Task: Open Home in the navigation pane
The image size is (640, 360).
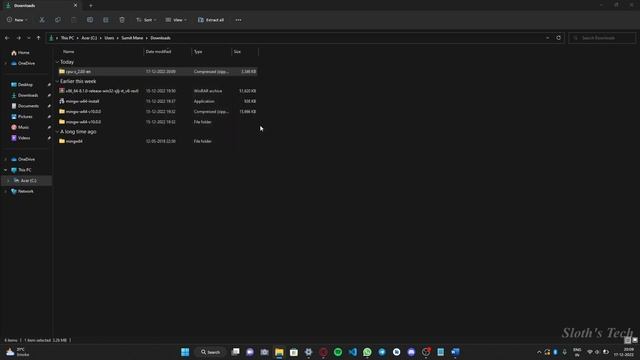Action: 23,53
